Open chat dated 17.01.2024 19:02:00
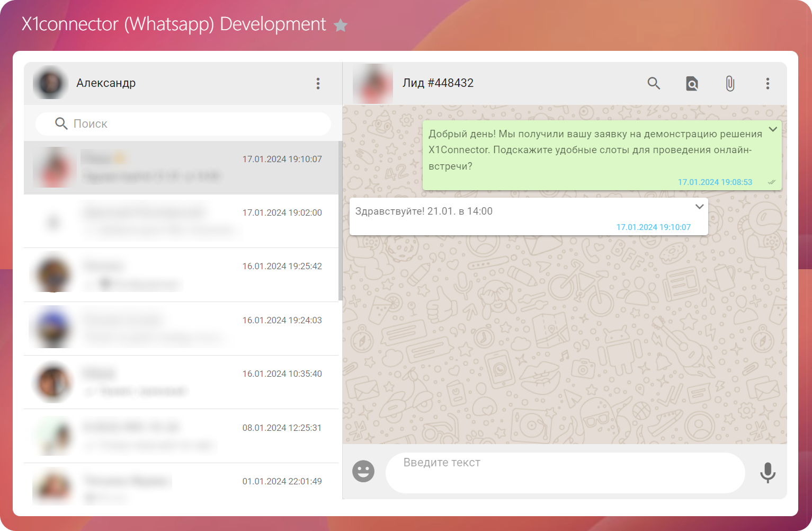 point(181,221)
